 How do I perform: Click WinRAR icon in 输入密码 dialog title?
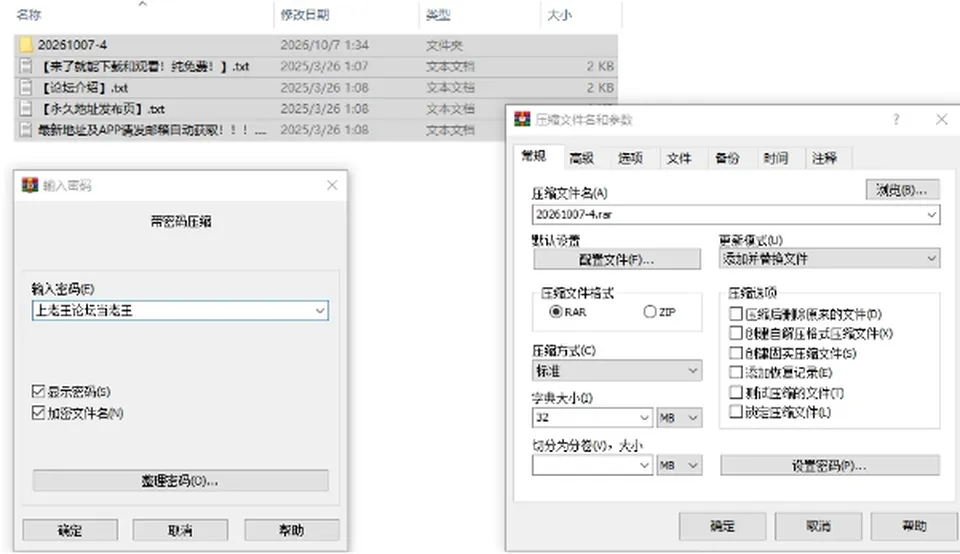(30, 185)
